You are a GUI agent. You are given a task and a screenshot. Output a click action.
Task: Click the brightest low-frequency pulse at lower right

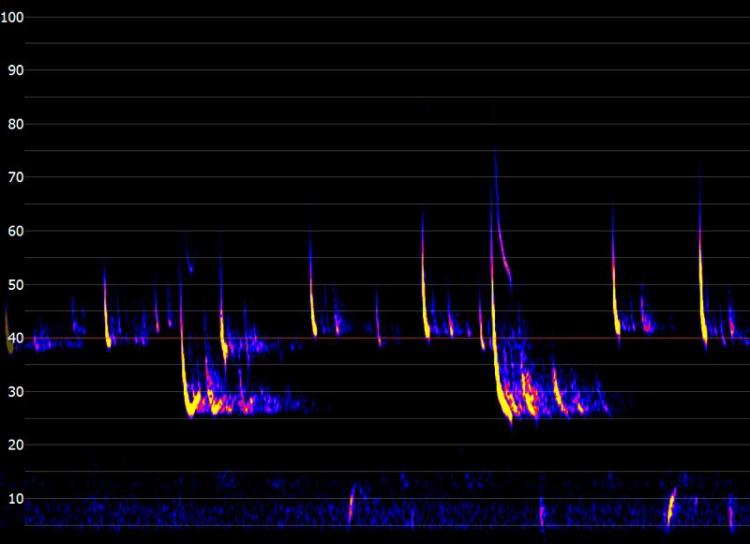point(671,503)
